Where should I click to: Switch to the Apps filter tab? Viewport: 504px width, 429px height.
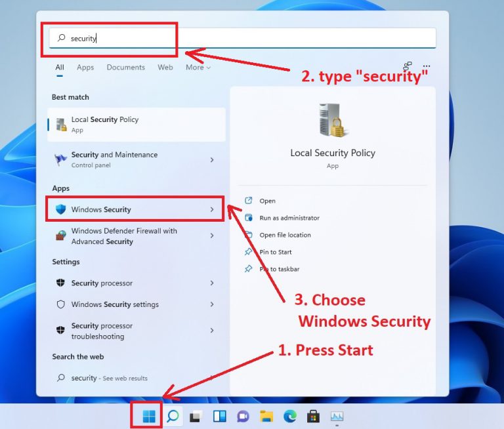(x=85, y=68)
